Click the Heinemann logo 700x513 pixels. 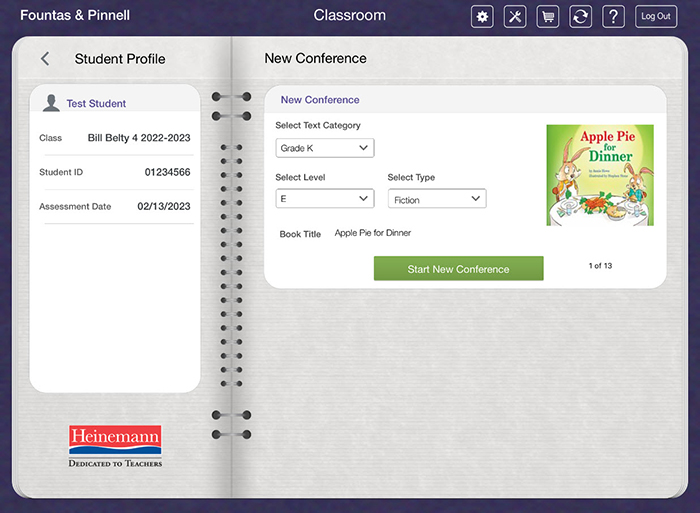[115, 446]
